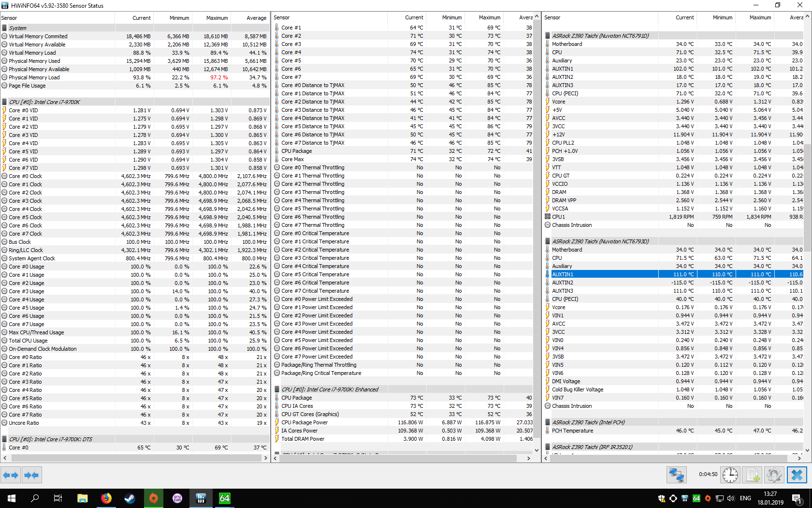Click the HWiNFO icon in the system tray
Screen dimensions: 812x508
pos(685,498)
